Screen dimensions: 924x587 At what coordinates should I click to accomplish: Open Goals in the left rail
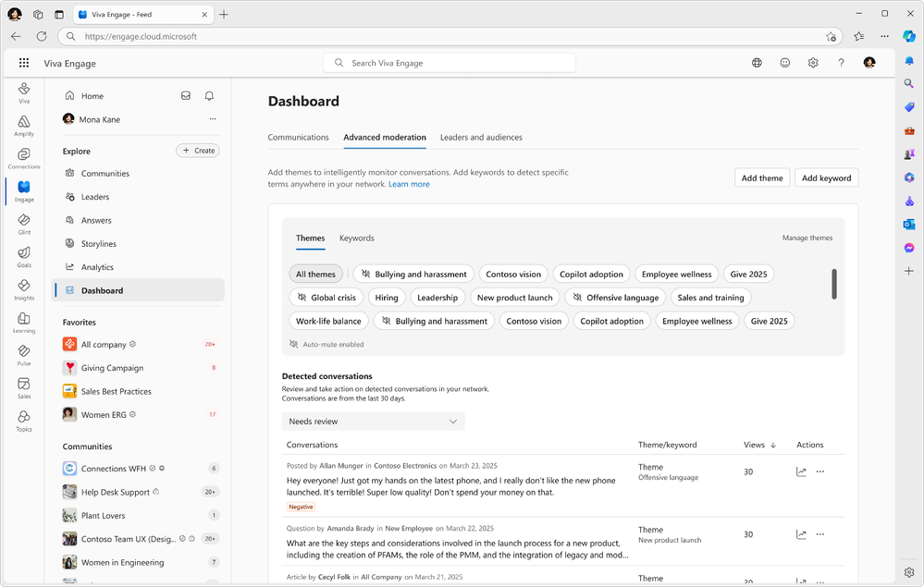coord(23,257)
